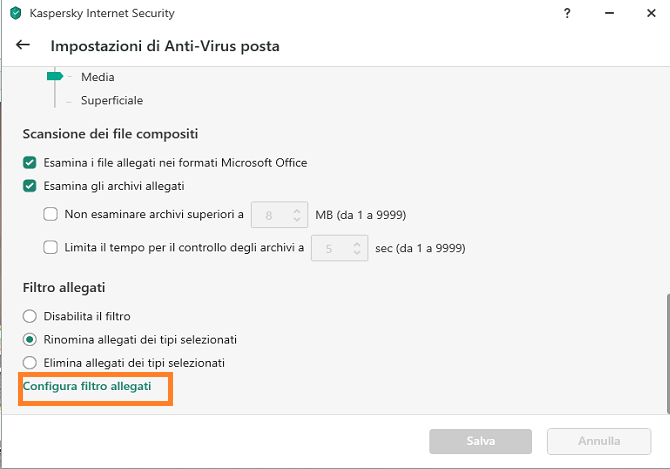Select the Superficiale security level

point(112,100)
